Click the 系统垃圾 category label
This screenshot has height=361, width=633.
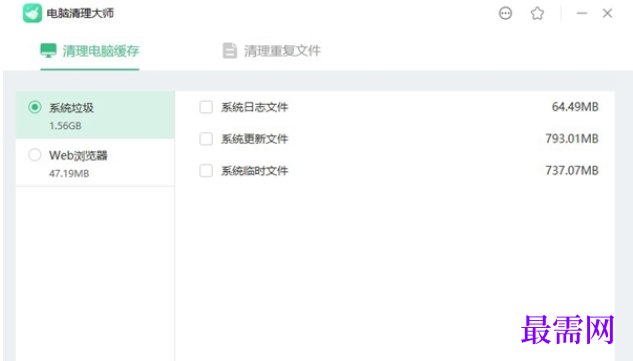click(x=71, y=108)
